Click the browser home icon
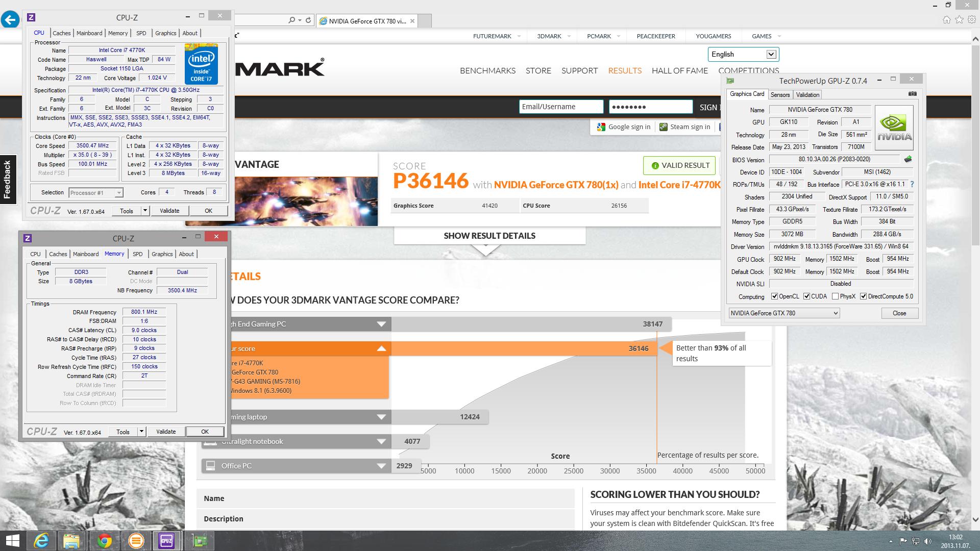 click(947, 20)
